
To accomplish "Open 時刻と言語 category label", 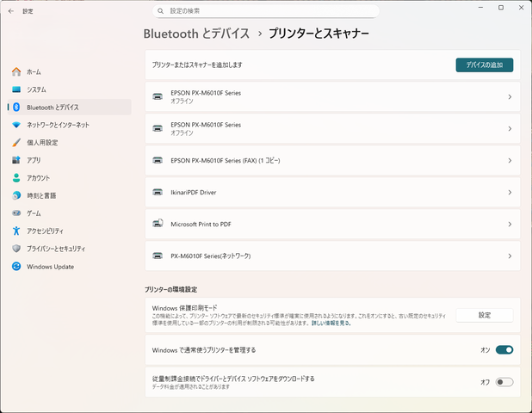I will pos(41,195).
